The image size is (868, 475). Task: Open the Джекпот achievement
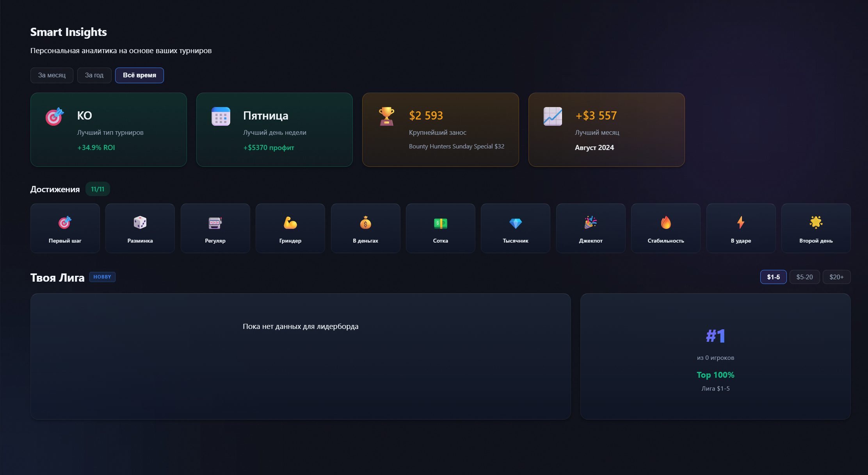click(591, 228)
